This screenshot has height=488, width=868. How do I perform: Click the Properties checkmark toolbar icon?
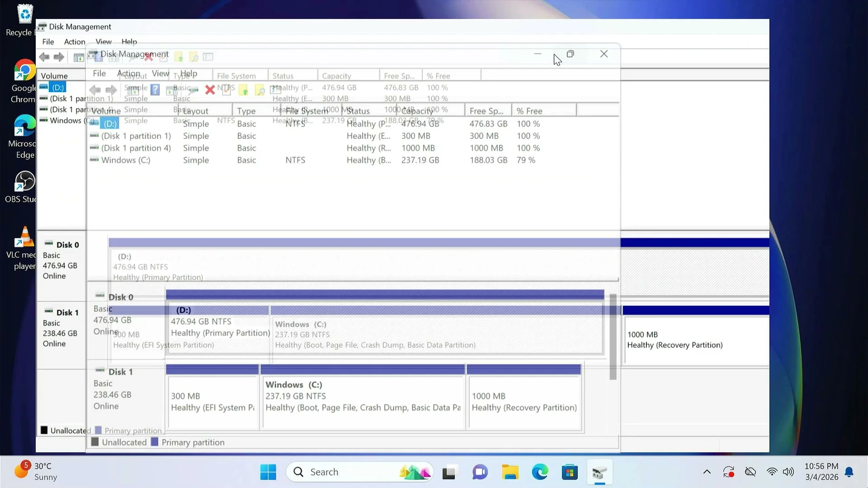coord(226,90)
